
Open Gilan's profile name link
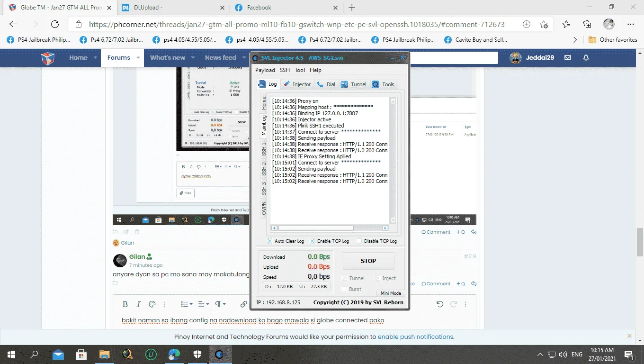point(137,256)
